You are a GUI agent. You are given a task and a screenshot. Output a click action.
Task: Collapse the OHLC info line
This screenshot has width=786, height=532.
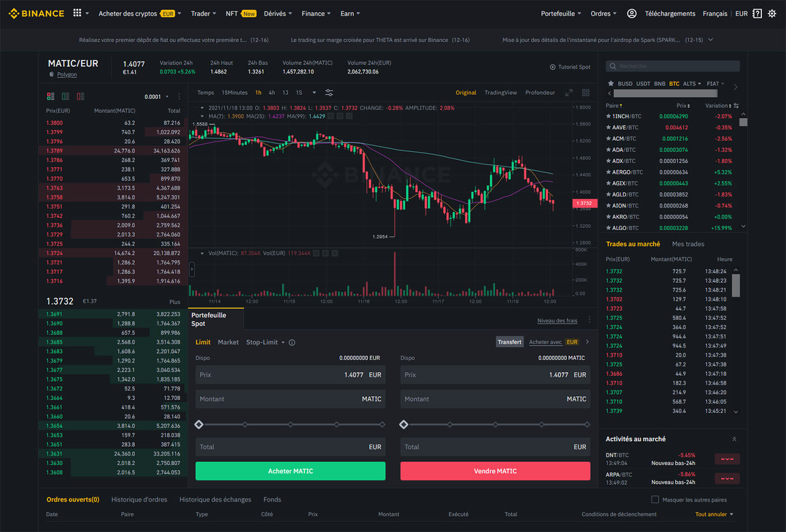pyautogui.click(x=202, y=108)
